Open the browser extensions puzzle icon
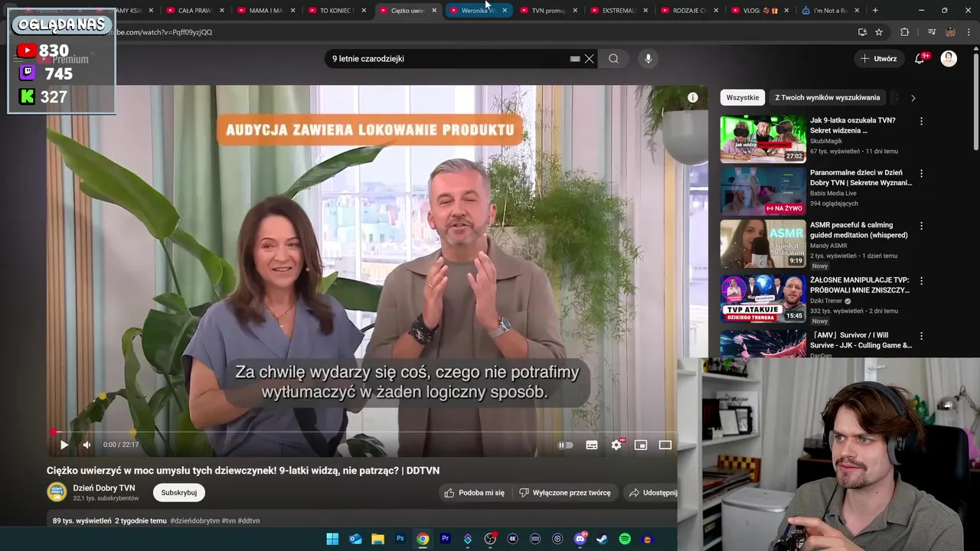The width and height of the screenshot is (980, 551). pyautogui.click(x=905, y=32)
